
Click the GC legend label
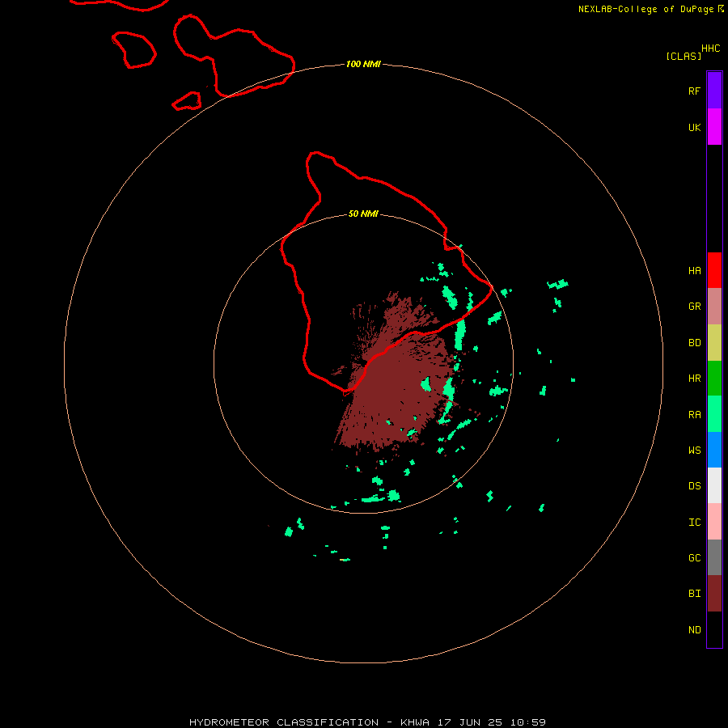point(694,558)
